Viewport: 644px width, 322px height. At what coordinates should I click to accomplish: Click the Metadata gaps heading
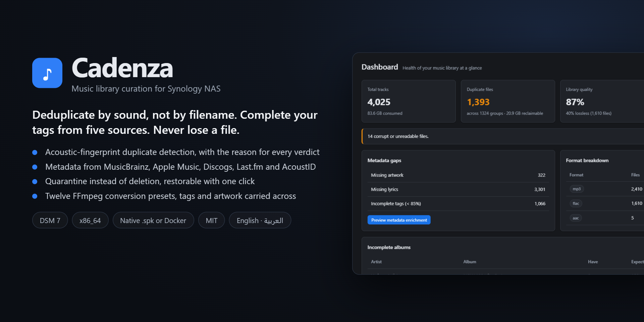point(384,160)
